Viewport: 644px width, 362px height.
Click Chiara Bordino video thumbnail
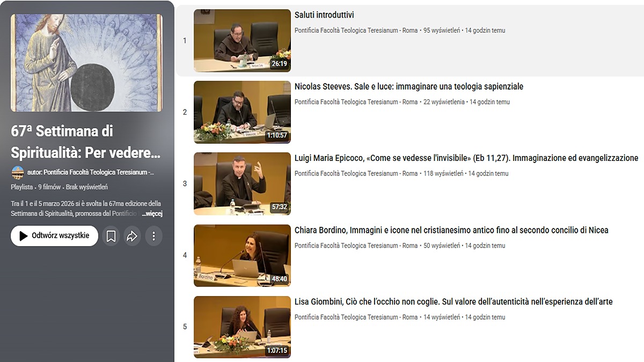(242, 255)
